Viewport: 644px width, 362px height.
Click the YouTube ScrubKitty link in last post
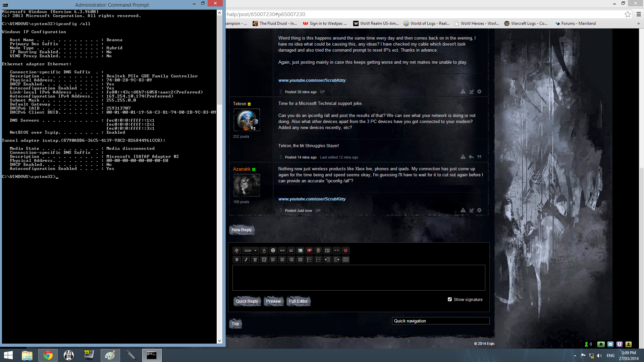312,199
